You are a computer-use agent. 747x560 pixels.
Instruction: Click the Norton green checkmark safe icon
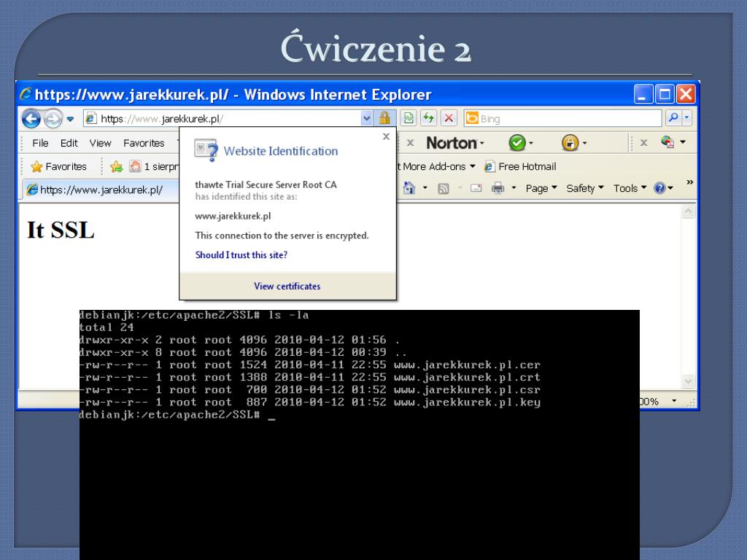pos(517,142)
